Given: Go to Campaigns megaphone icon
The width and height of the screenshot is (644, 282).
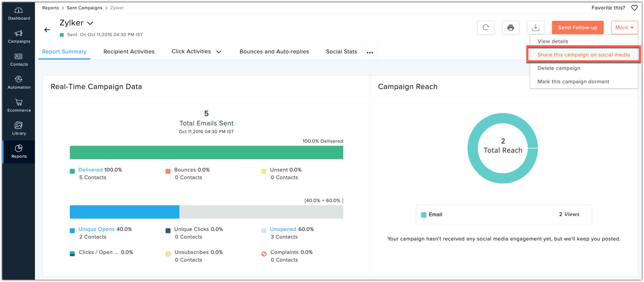Looking at the screenshot, I should [19, 36].
